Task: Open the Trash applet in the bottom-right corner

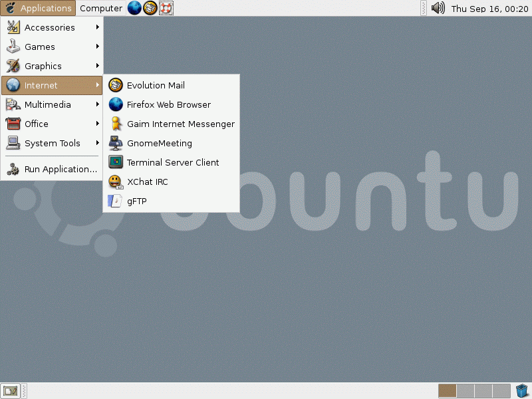Action: coord(521,390)
